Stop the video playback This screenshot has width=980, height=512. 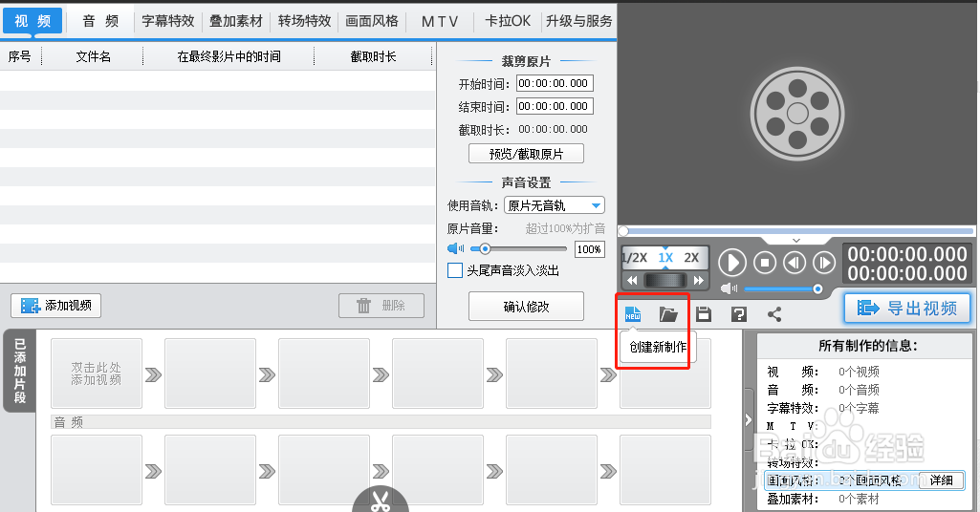point(764,263)
